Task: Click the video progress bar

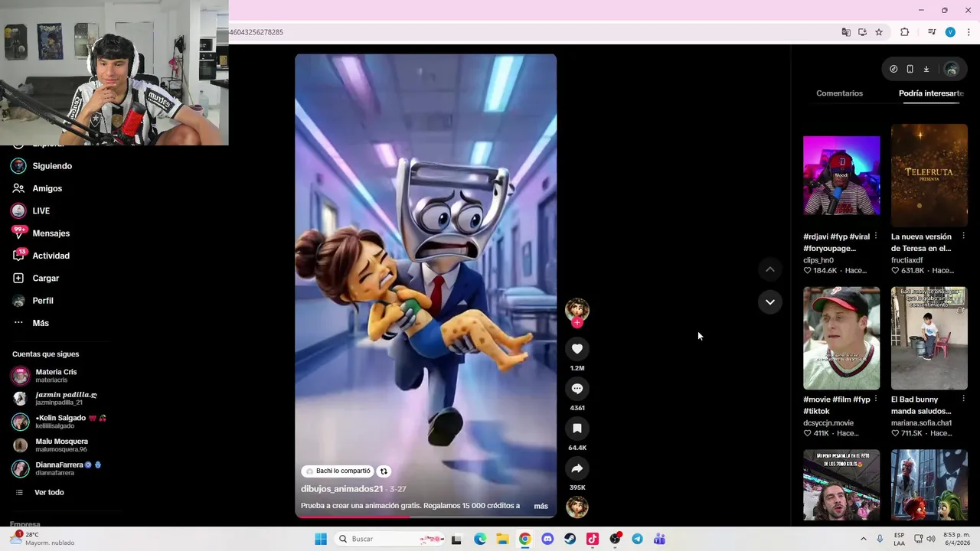Action: click(x=426, y=517)
